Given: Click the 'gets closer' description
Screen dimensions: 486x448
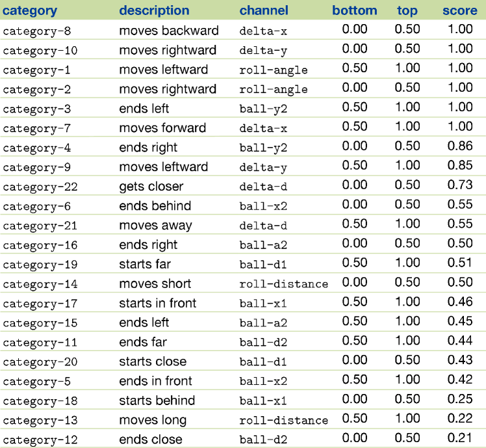Looking at the screenshot, I should (x=151, y=187).
